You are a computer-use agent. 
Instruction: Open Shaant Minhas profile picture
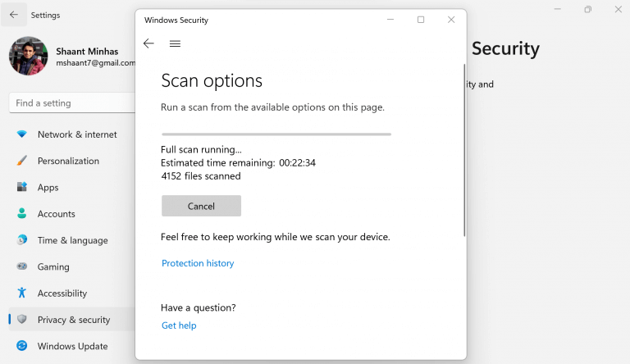[29, 56]
